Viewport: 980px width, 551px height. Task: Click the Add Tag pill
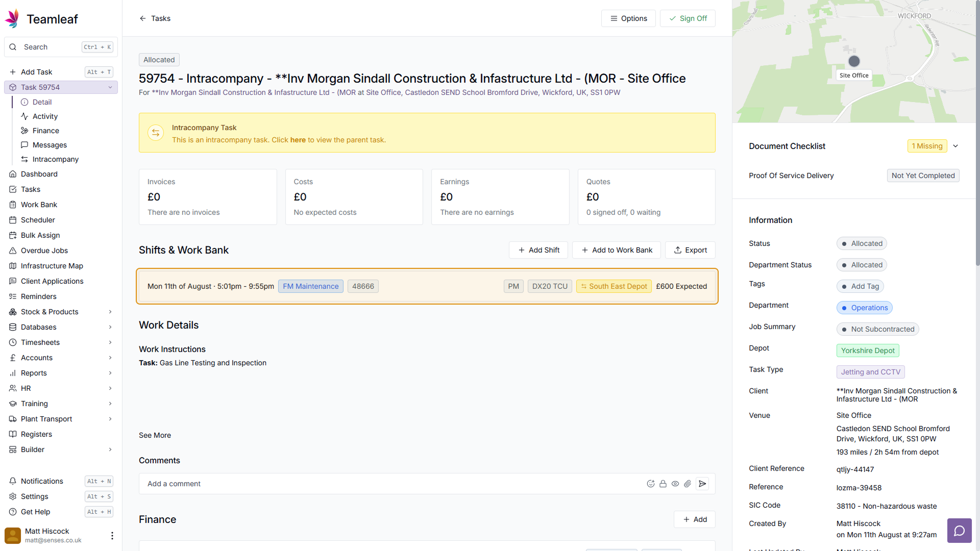click(x=860, y=286)
